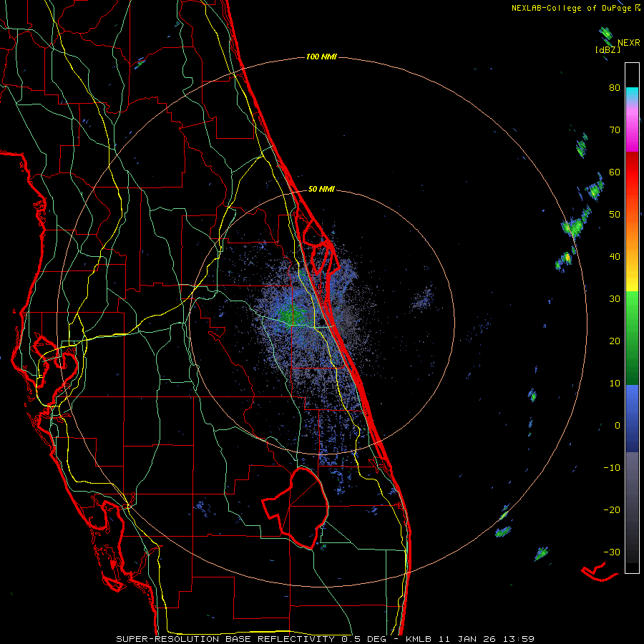Click the [dBZ] unit label
Screen dimensions: 644x644
click(x=608, y=50)
